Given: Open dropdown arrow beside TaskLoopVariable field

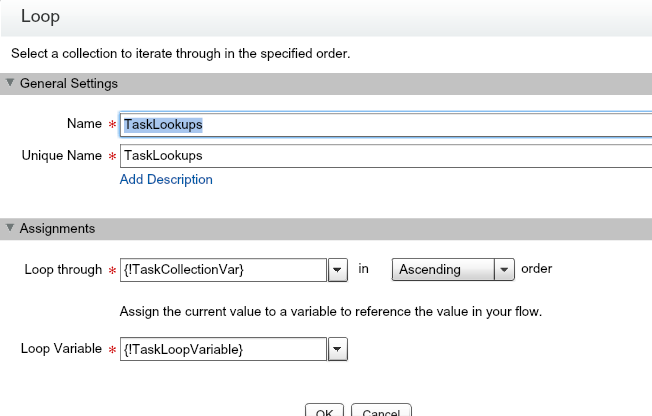Looking at the screenshot, I should point(338,349).
